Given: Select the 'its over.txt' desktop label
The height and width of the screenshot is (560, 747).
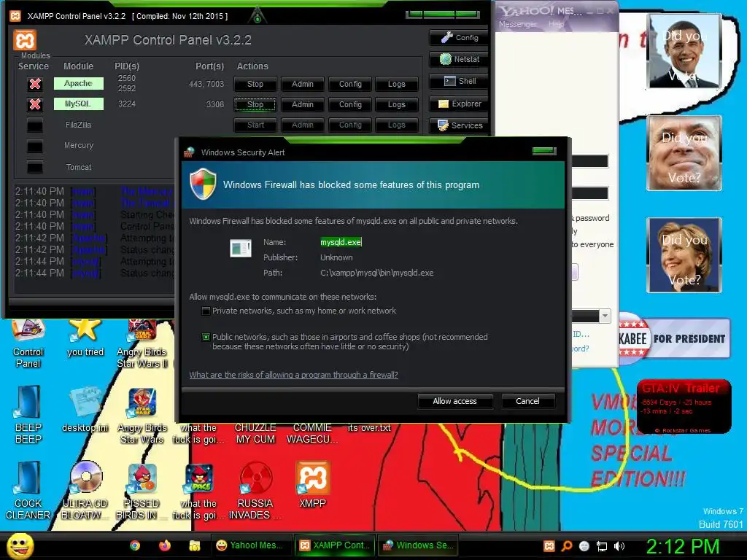Looking at the screenshot, I should tap(369, 428).
